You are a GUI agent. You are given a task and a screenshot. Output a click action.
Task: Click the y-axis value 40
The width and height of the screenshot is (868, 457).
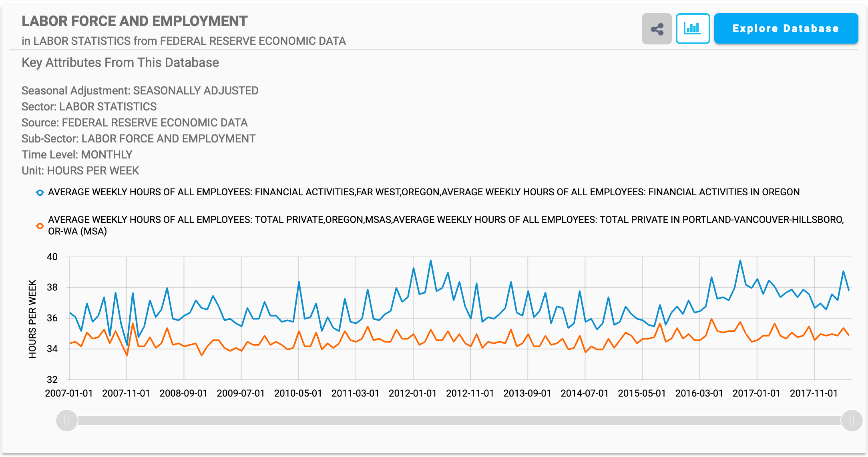pyautogui.click(x=52, y=257)
